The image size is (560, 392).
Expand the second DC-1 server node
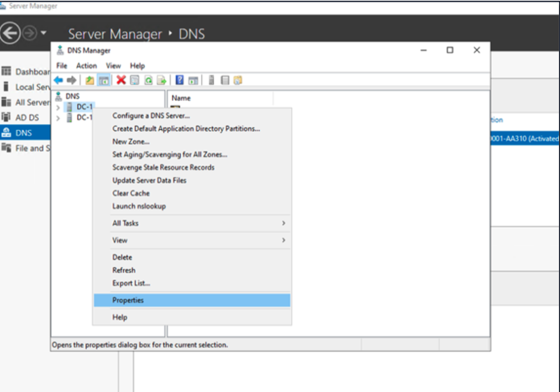58,118
